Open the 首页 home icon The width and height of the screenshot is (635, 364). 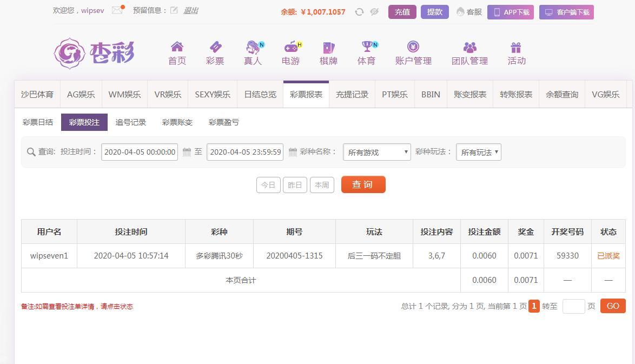177,47
